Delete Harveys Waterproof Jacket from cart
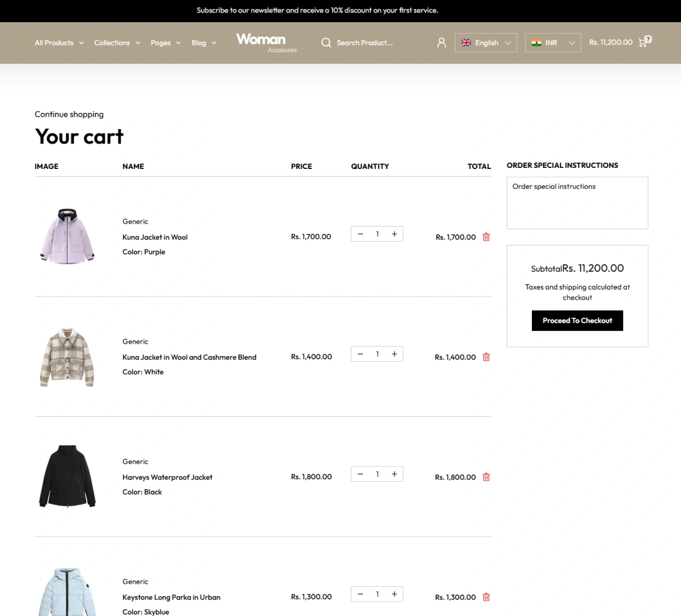Screen dimensions: 681x616 click(486, 477)
